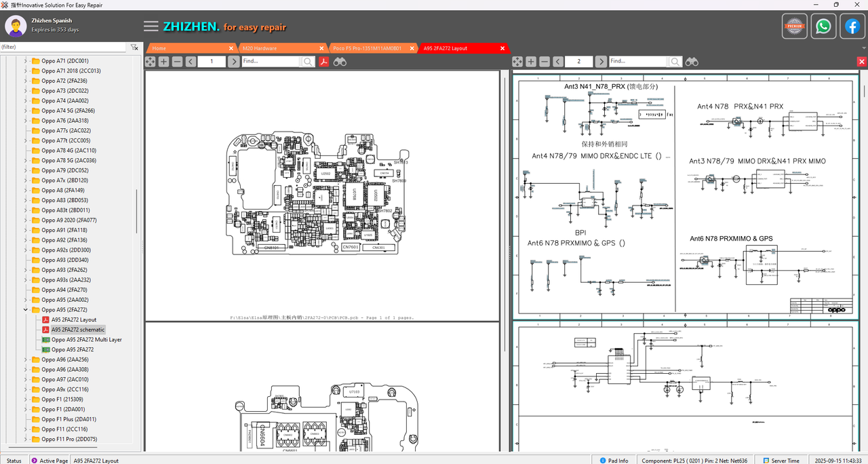
Task: Open Oppo A95 2FA272 Multi Layer item
Action: tap(87, 340)
